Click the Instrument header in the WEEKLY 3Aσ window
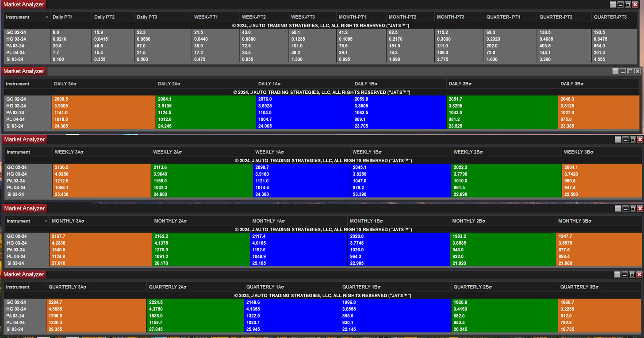The width and height of the screenshot is (644, 338). [x=28, y=152]
